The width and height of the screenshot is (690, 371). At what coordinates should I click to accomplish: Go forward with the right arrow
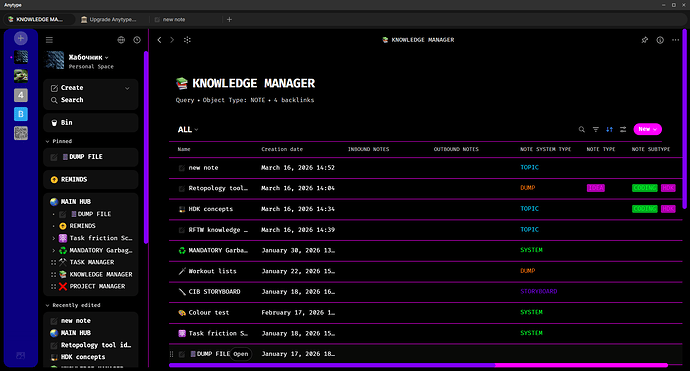click(172, 40)
